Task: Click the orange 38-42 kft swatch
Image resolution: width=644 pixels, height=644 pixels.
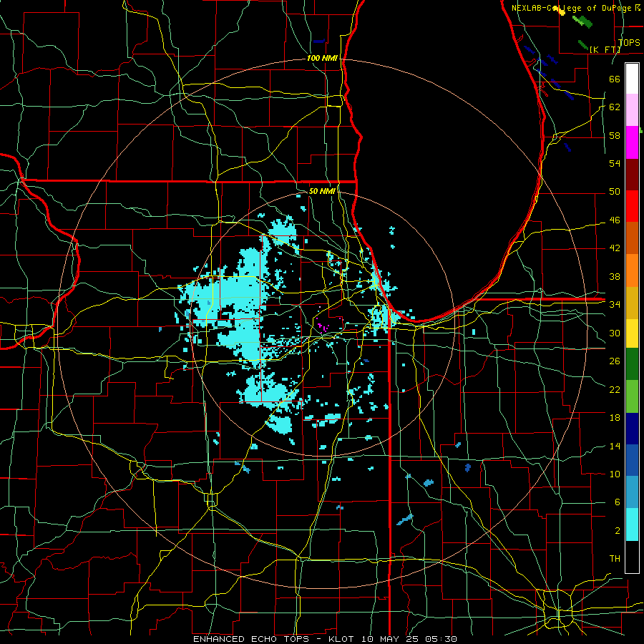Action: click(632, 270)
